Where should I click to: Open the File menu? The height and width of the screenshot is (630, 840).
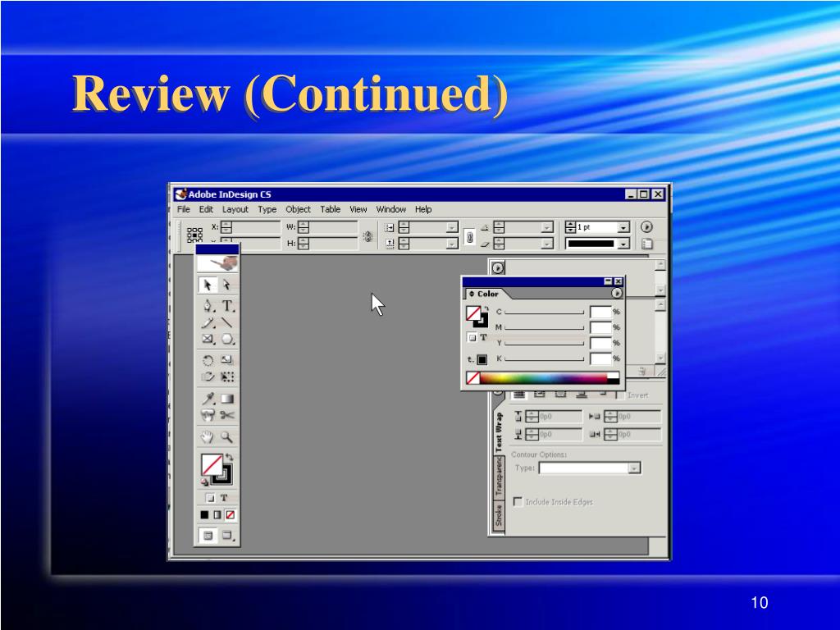(184, 209)
